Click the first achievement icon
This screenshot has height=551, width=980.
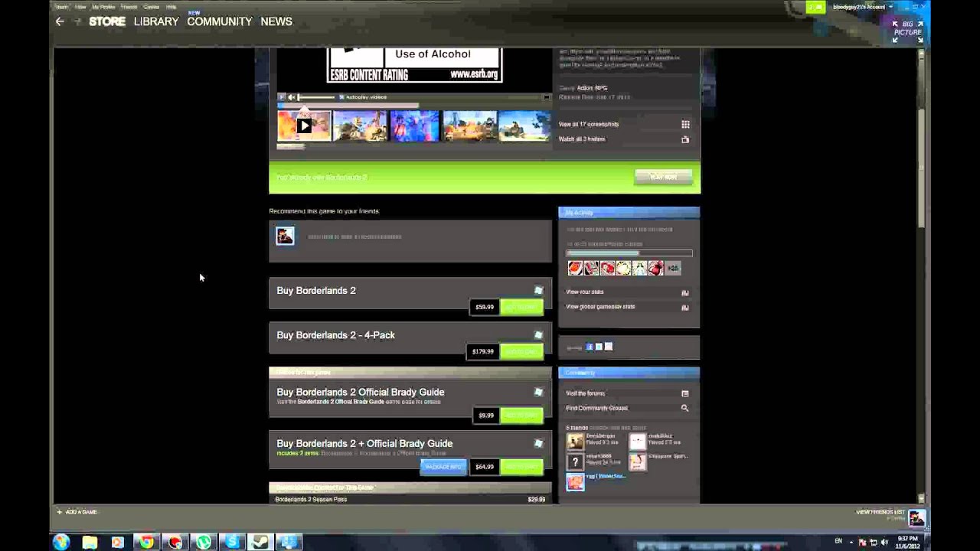pos(575,268)
